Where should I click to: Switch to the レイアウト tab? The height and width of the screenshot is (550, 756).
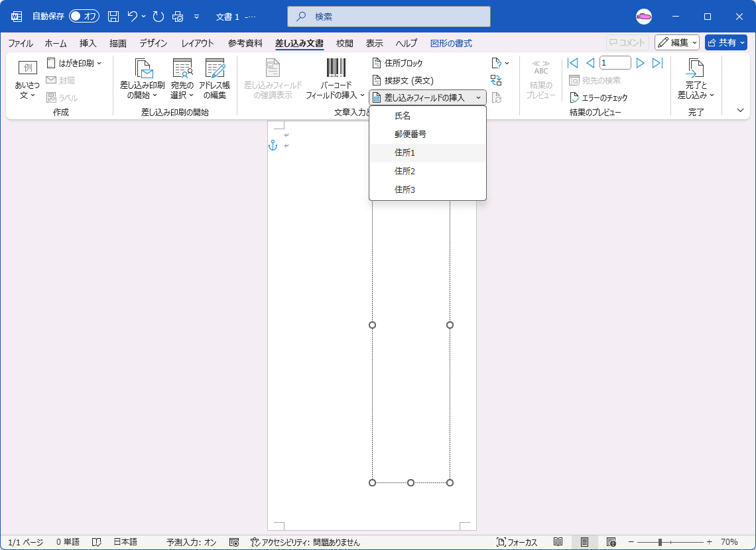pyautogui.click(x=198, y=43)
